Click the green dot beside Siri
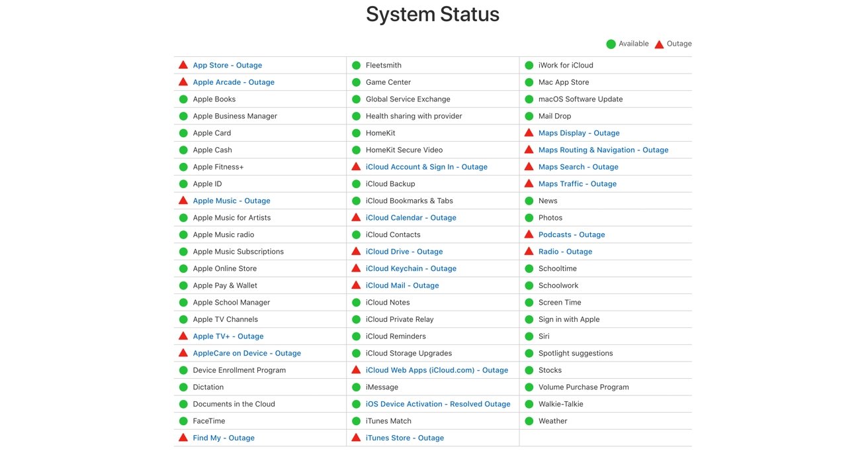This screenshot has height=451, width=868. (529, 336)
